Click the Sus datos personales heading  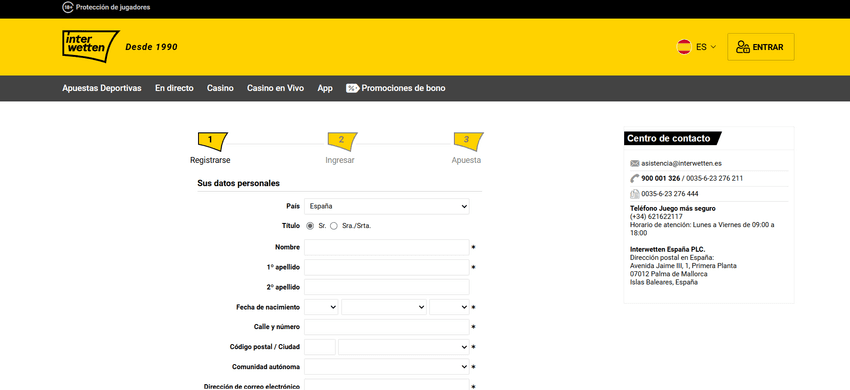[x=239, y=183]
